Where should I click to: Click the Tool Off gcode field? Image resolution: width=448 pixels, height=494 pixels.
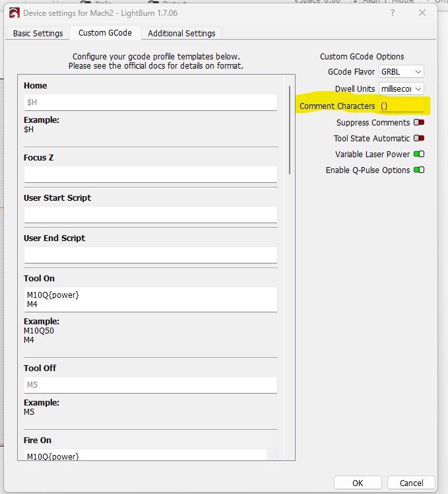150,385
